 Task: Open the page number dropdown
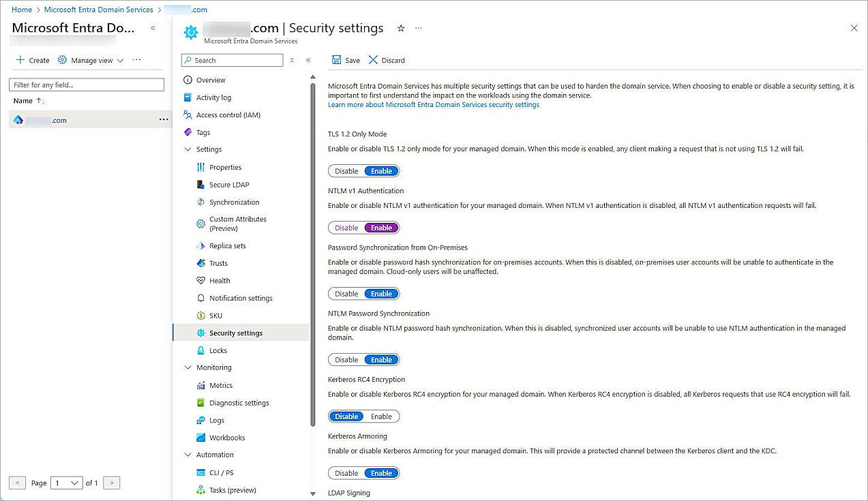(66, 483)
